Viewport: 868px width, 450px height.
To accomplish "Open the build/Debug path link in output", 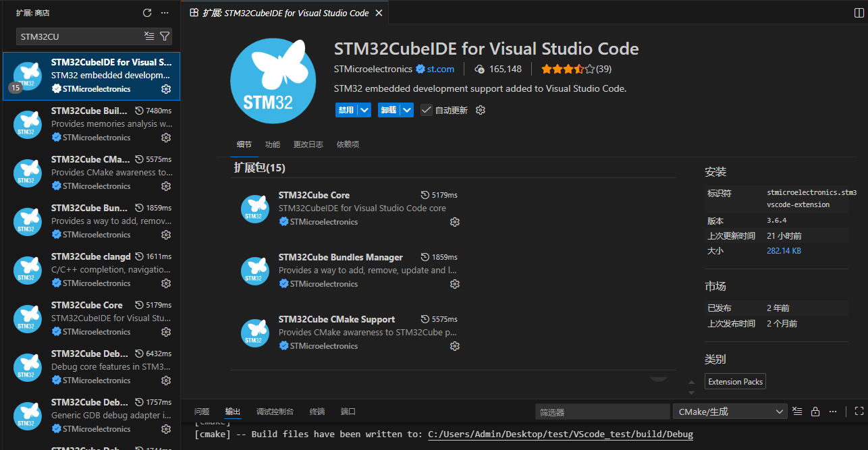I will point(560,434).
